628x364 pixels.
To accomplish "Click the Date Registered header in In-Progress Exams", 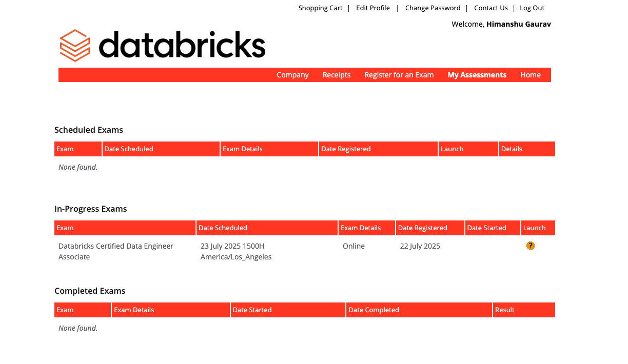I will click(x=423, y=228).
